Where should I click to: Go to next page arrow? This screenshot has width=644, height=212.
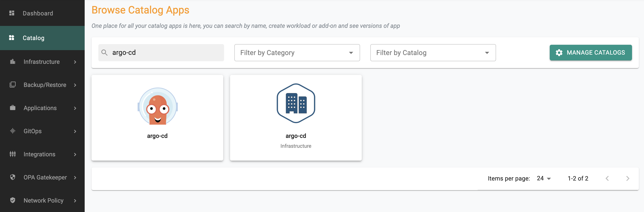628,178
